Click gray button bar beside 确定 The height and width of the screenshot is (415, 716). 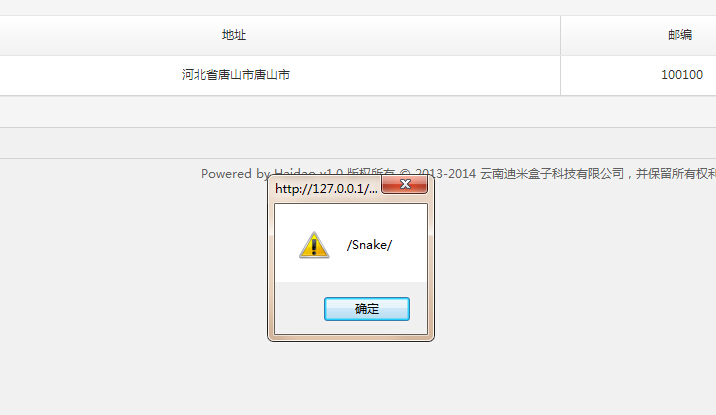[x=299, y=309]
